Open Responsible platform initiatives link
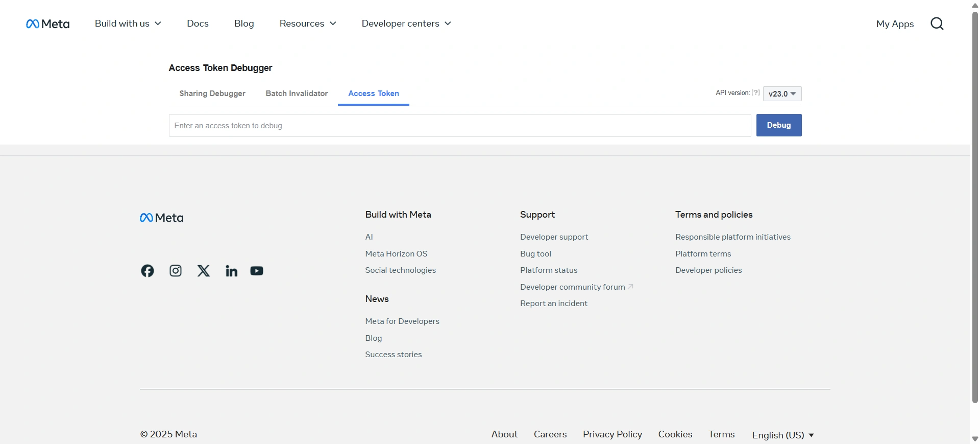This screenshot has width=980, height=444. coord(733,237)
